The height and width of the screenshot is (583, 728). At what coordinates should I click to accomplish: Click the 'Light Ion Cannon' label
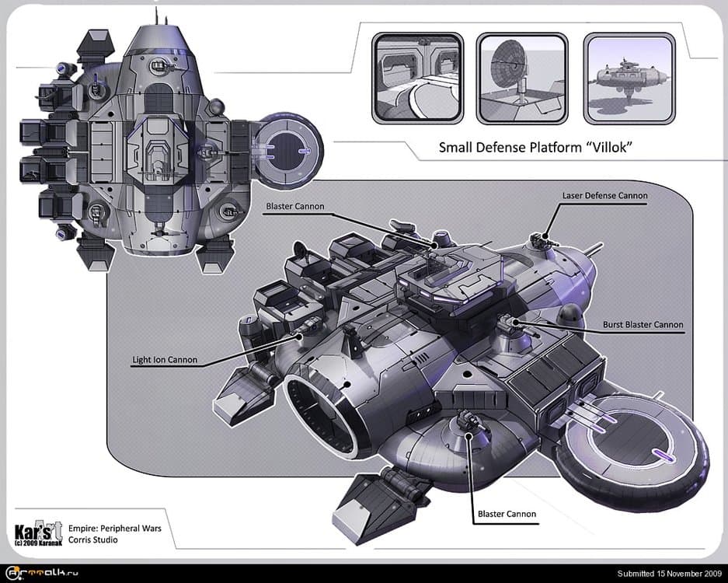pos(166,359)
